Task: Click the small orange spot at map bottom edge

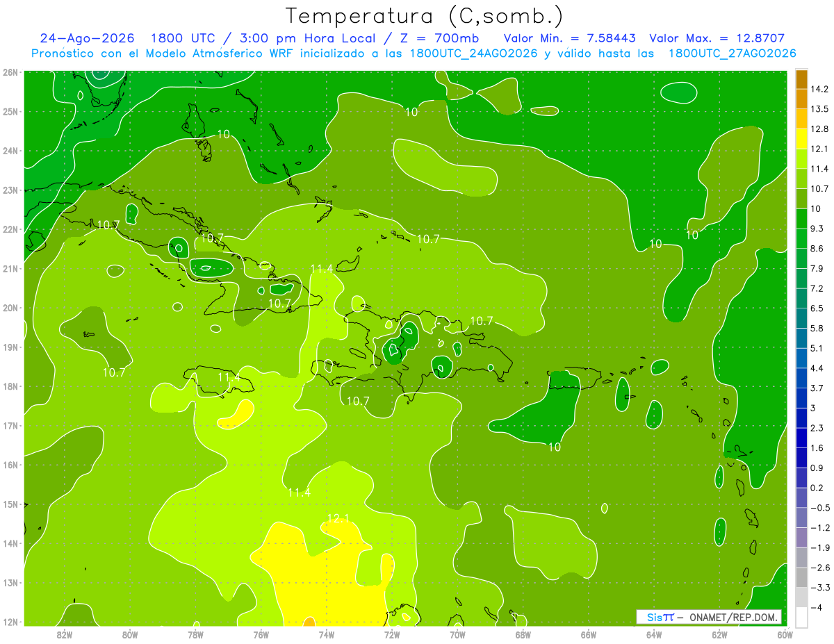Action: 309,622
